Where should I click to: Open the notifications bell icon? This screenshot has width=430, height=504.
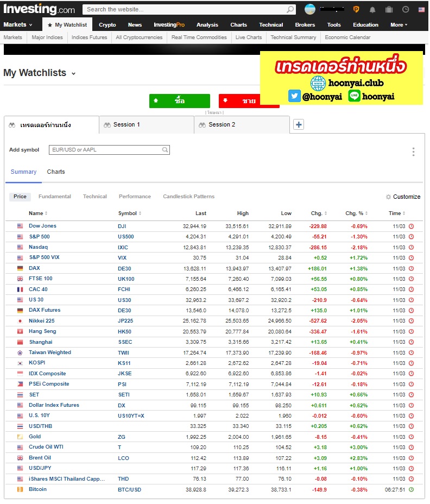pyautogui.click(x=372, y=10)
